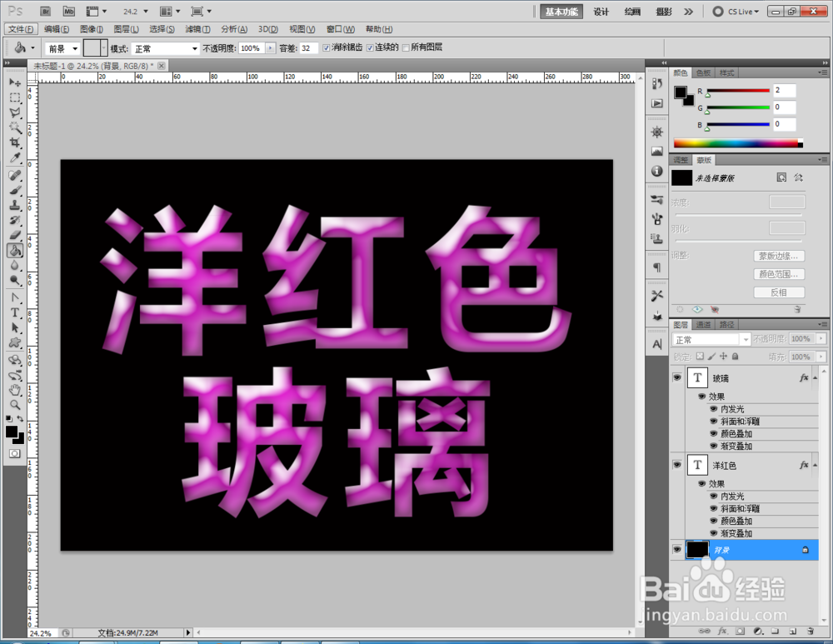The image size is (833, 644).
Task: Collapse effects of 洋红色 layer
Action: pos(815,465)
